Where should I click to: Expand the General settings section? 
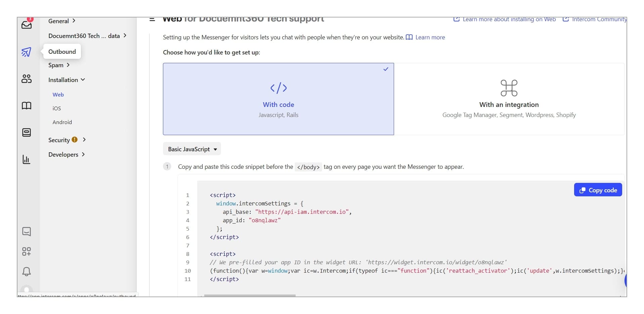pos(62,21)
